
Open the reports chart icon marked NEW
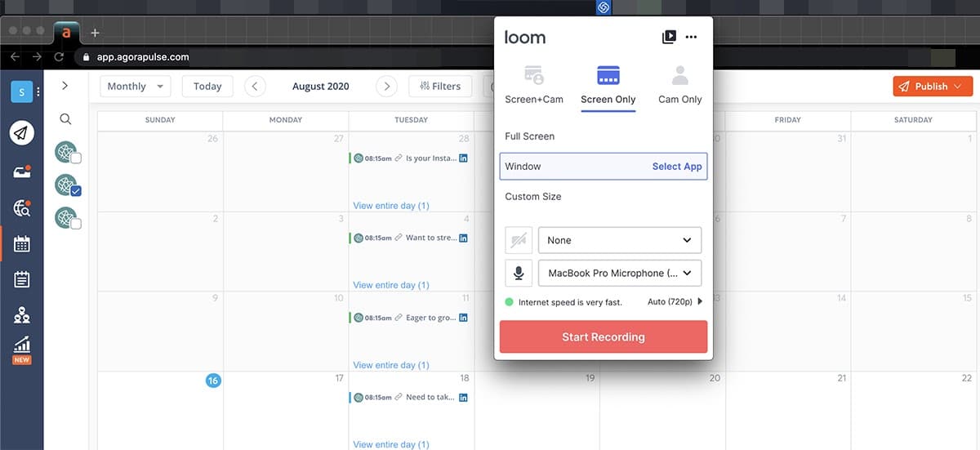(x=22, y=350)
